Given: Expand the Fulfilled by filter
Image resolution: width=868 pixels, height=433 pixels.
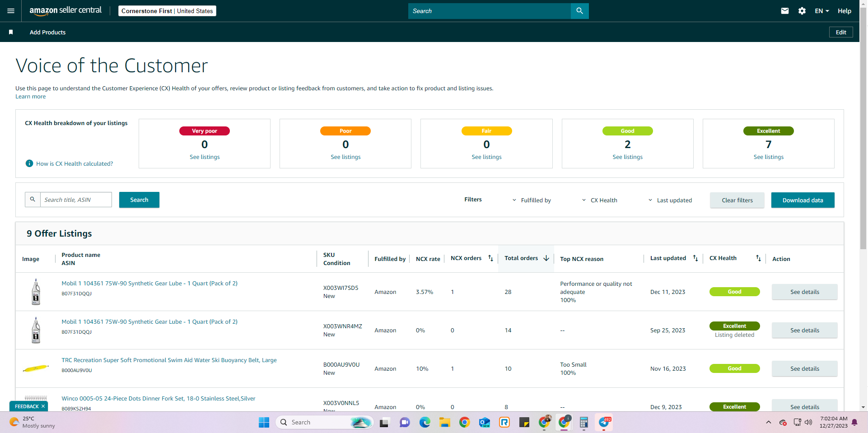Looking at the screenshot, I should tap(532, 200).
